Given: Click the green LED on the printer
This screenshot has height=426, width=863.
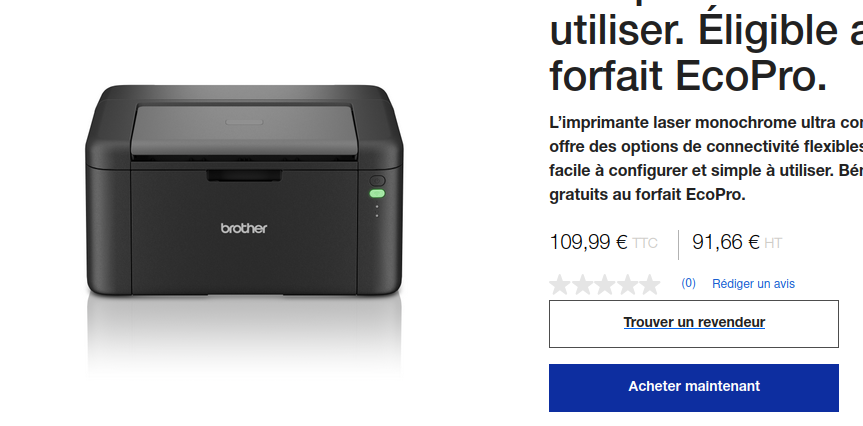Looking at the screenshot, I should 377,193.
